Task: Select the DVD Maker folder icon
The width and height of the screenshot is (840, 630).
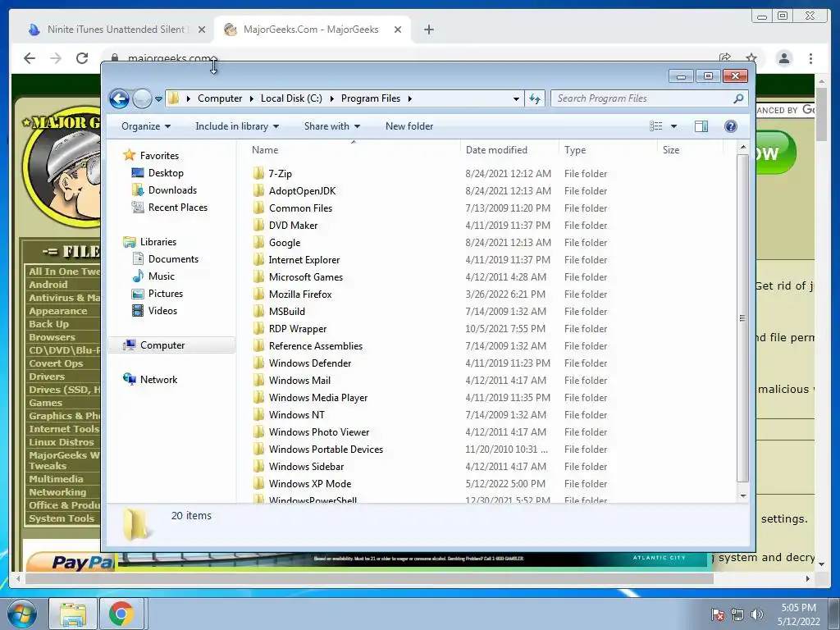Action: point(258,225)
